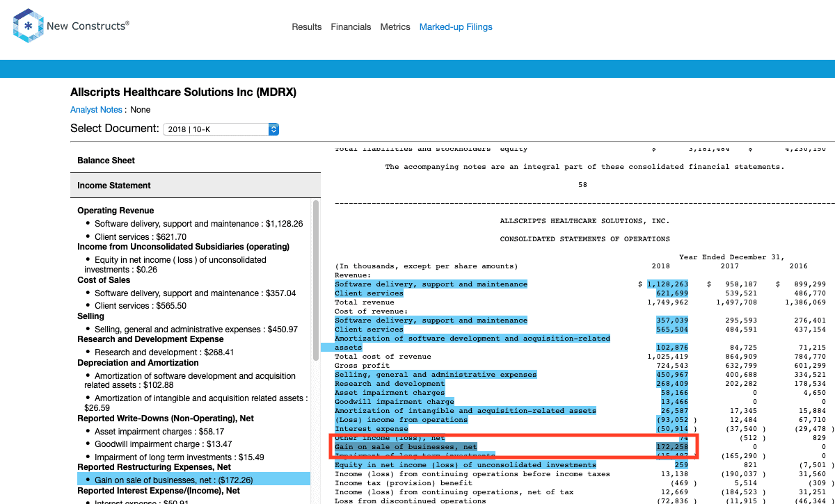Click Software delivery revenue line in filing
This screenshot has width=835, height=504.
point(431,284)
